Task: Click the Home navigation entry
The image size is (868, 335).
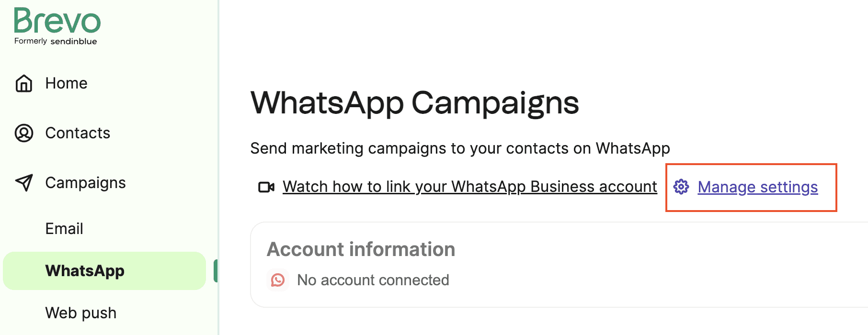Action: tap(66, 83)
